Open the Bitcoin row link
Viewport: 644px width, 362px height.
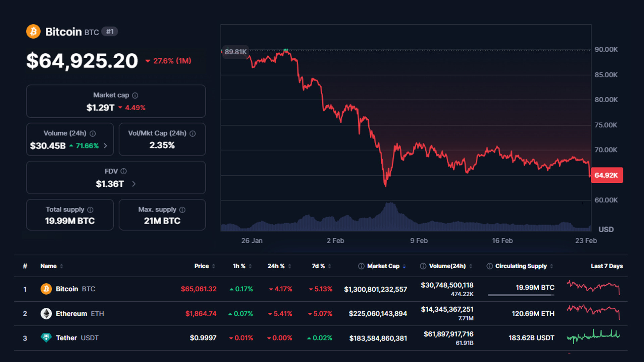(67, 289)
